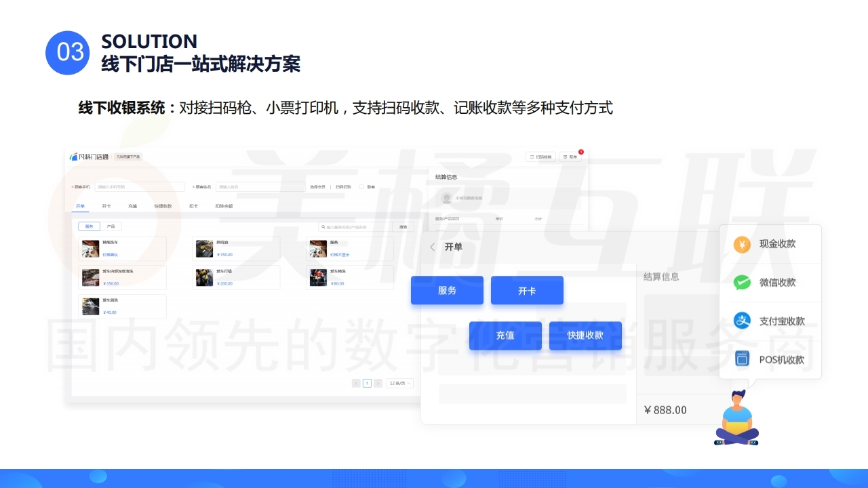The image size is (868, 488).
Task: Click the 取单 button
Action: click(570, 157)
